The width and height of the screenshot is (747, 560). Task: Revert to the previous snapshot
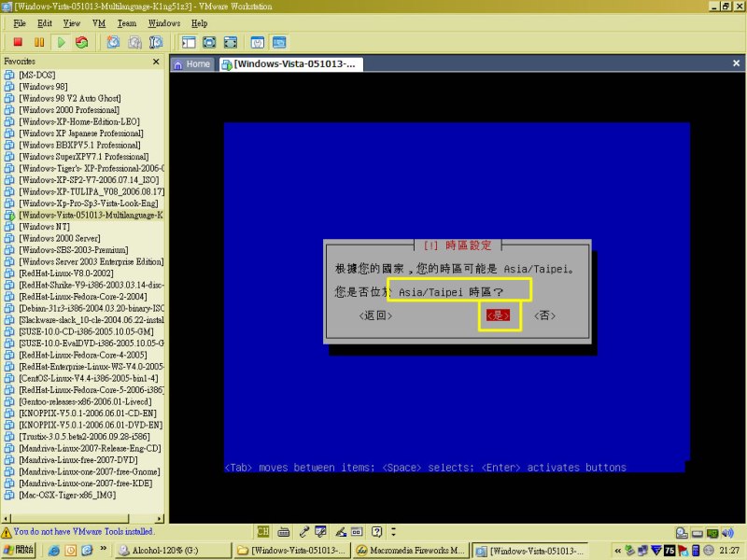134,42
